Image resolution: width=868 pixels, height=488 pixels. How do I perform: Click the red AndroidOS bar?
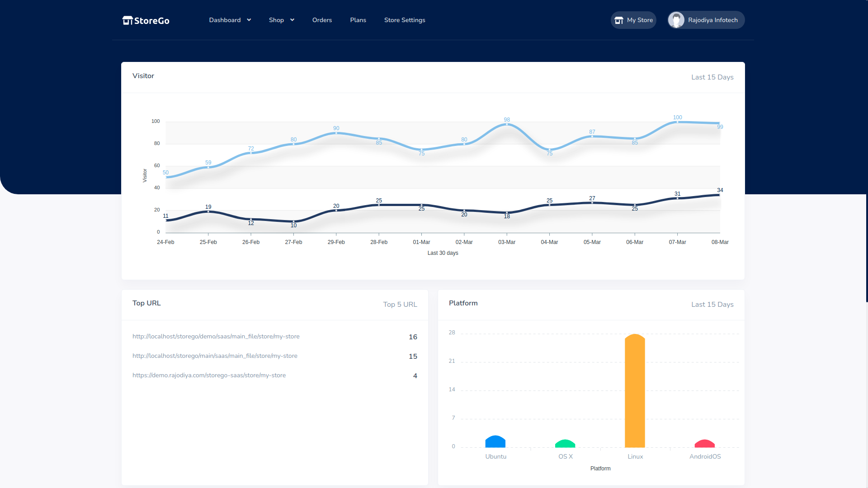(704, 444)
